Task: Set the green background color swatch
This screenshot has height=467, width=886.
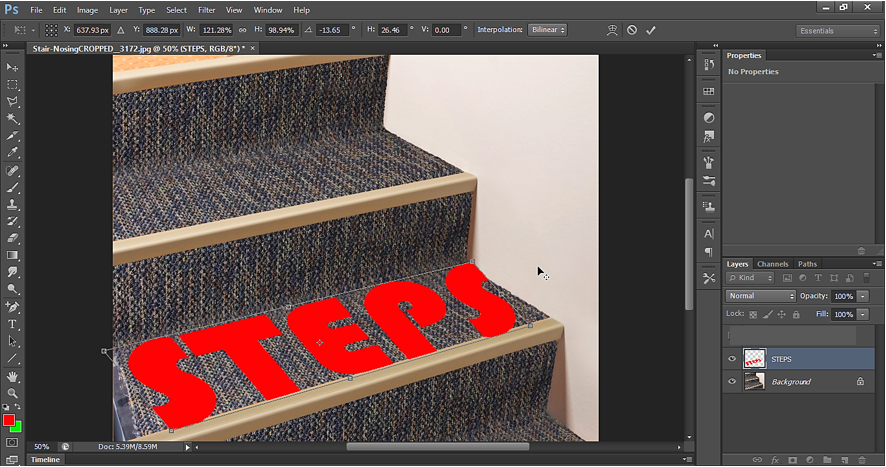Action: [18, 427]
